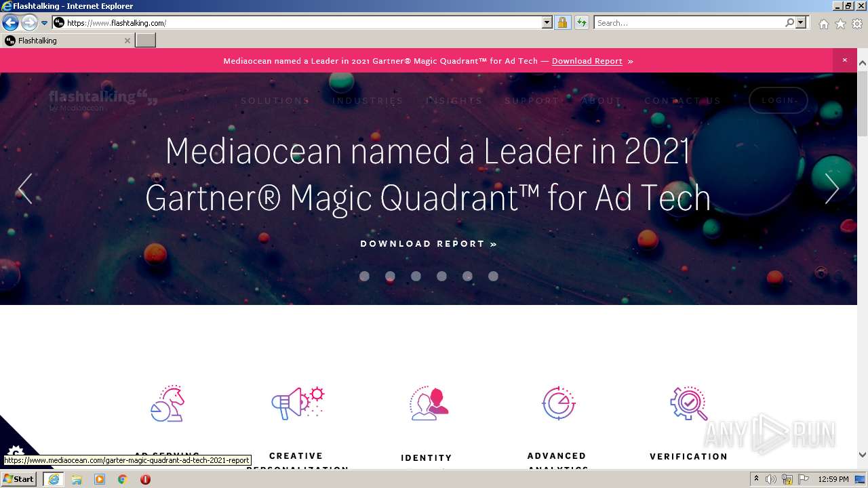This screenshot has height=488, width=868.
Task: Click the Search input box
Action: (689, 23)
